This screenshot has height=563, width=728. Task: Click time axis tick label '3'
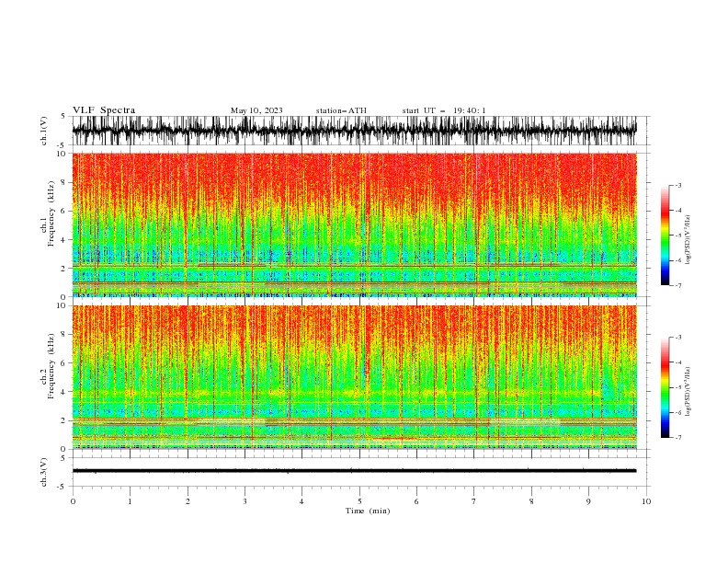pos(245,501)
